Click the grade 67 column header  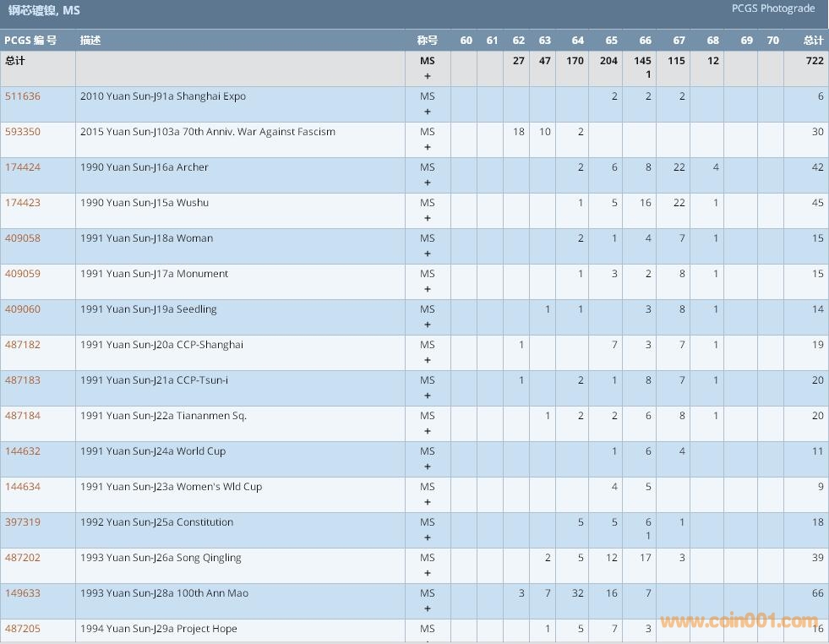(x=679, y=41)
